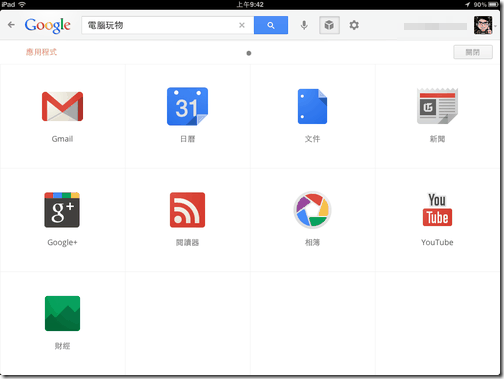Open the Gmail app icon
The image size is (504, 379).
[62, 106]
